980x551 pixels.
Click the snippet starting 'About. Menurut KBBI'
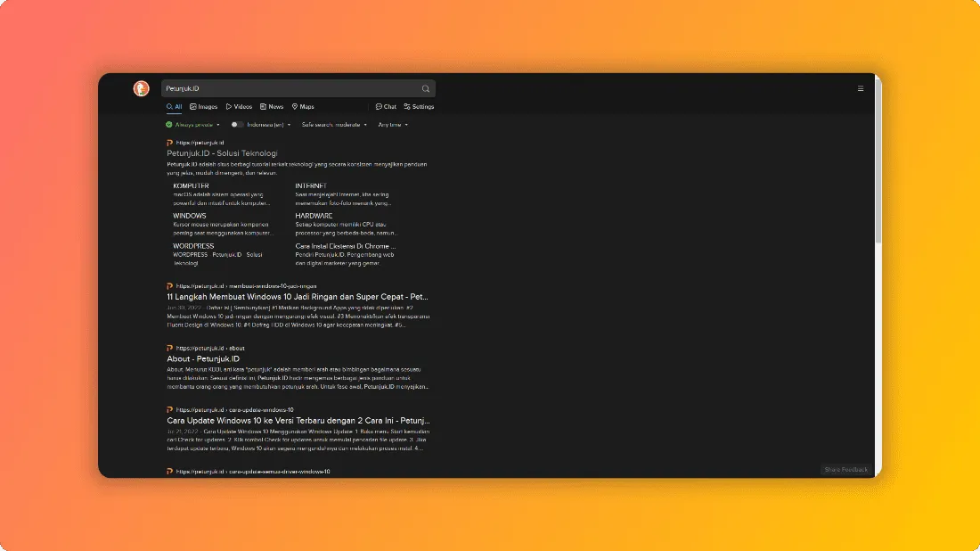tap(298, 378)
